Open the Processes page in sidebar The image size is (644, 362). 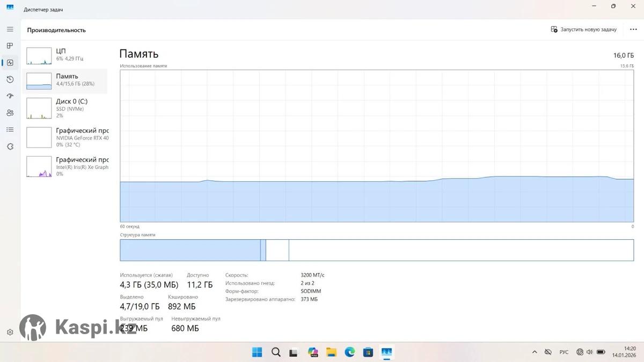coord(10,46)
